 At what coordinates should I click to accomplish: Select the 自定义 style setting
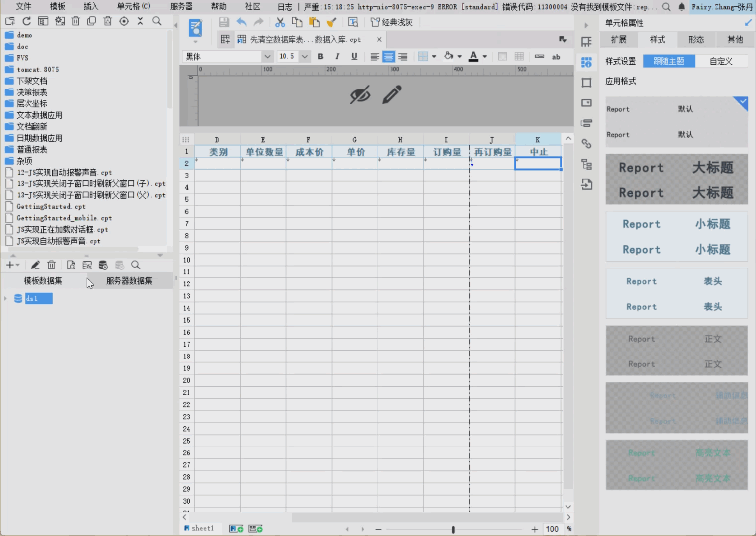click(721, 61)
